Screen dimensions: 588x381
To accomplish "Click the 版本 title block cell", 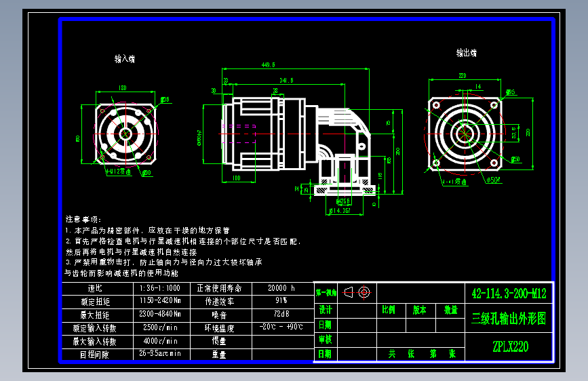I will click(x=419, y=310).
